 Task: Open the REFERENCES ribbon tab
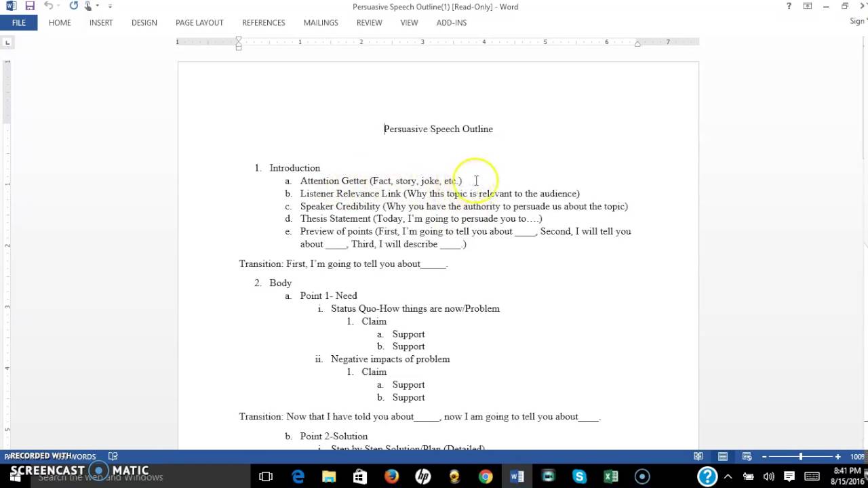264,22
